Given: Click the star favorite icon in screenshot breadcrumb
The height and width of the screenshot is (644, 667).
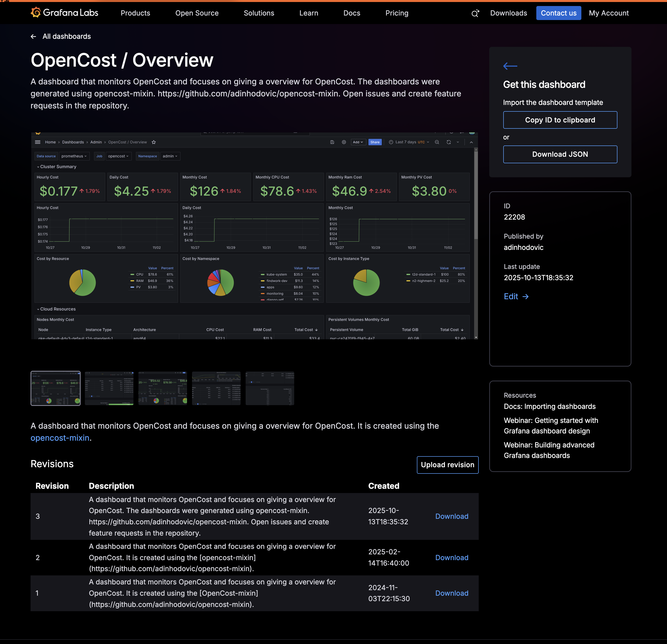Looking at the screenshot, I should coord(153,142).
